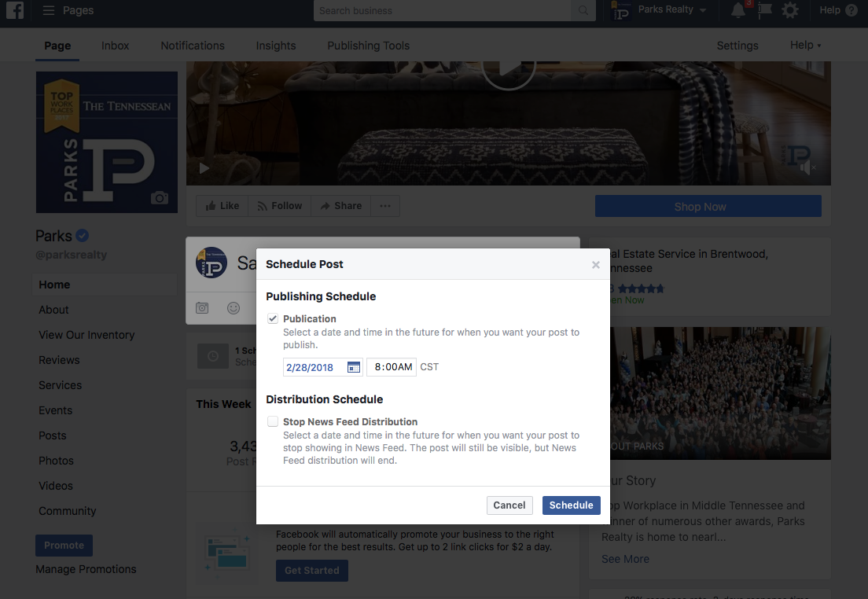The width and height of the screenshot is (868, 599).
Task: Click Cancel in the Schedule Post dialog
Action: (509, 505)
